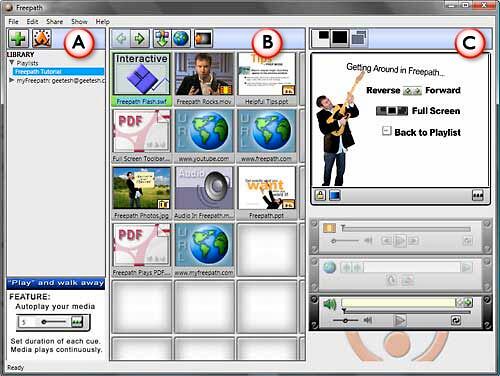Viewport: 500px width, 376px height.
Task: Click the yellow audio file field
Action: pyautogui.click(x=398, y=303)
